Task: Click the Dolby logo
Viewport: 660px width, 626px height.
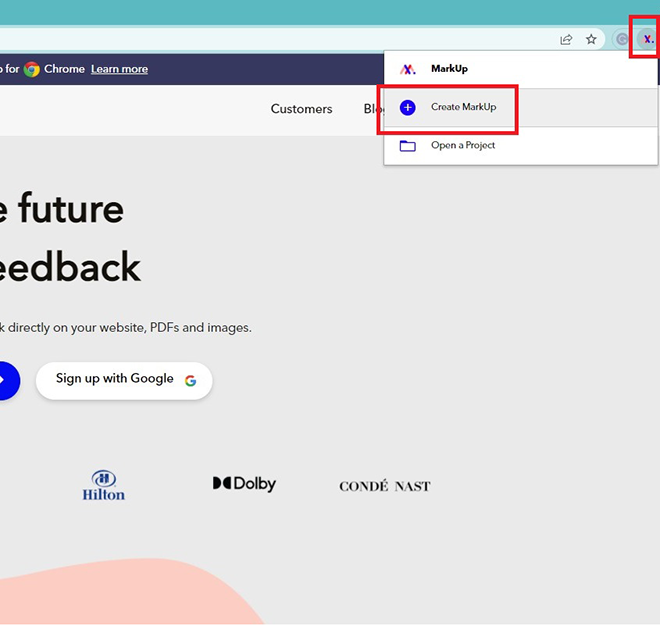Action: [x=244, y=484]
